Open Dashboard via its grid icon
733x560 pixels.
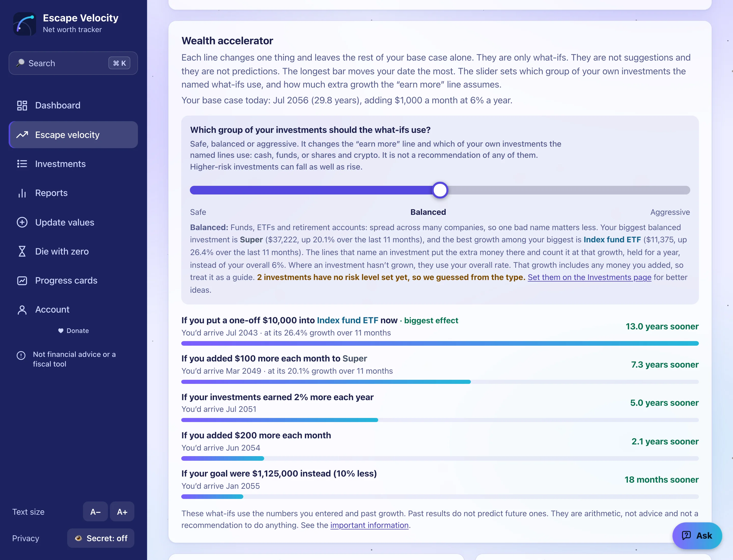pos(22,105)
